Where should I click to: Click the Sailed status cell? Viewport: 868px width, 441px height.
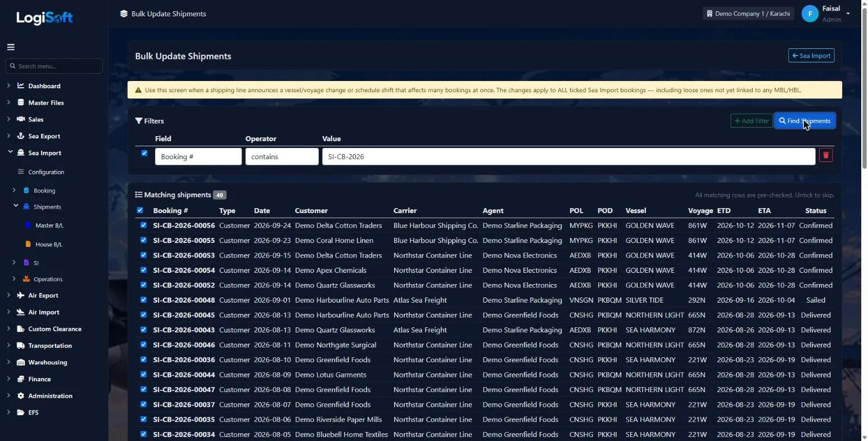pos(816,300)
